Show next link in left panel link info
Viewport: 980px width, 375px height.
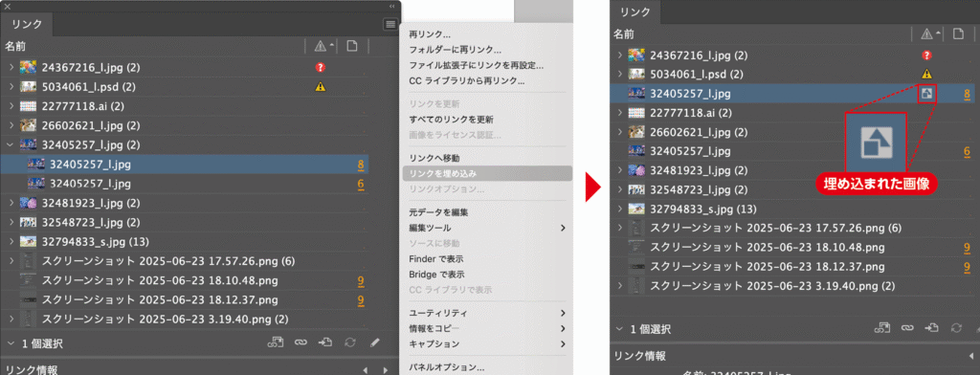[386, 370]
